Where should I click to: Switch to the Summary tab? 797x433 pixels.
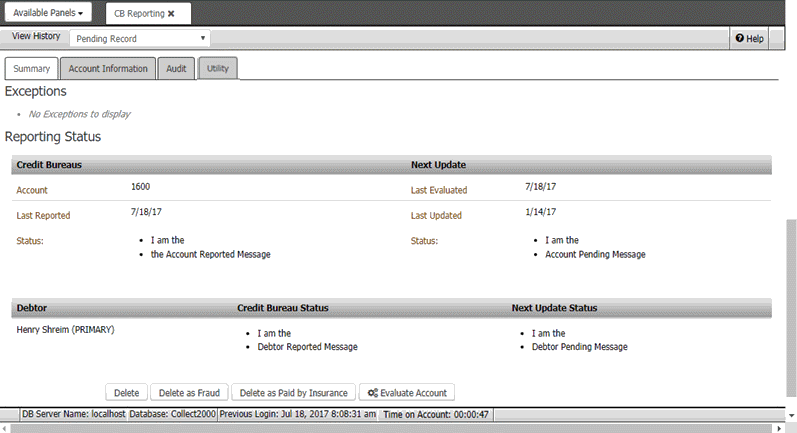(31, 69)
